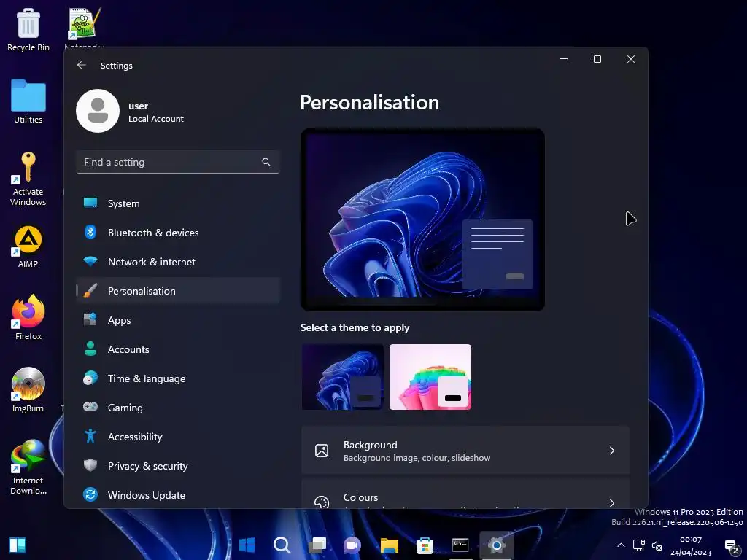Open taskbar Search
747x560 pixels.
point(282,545)
